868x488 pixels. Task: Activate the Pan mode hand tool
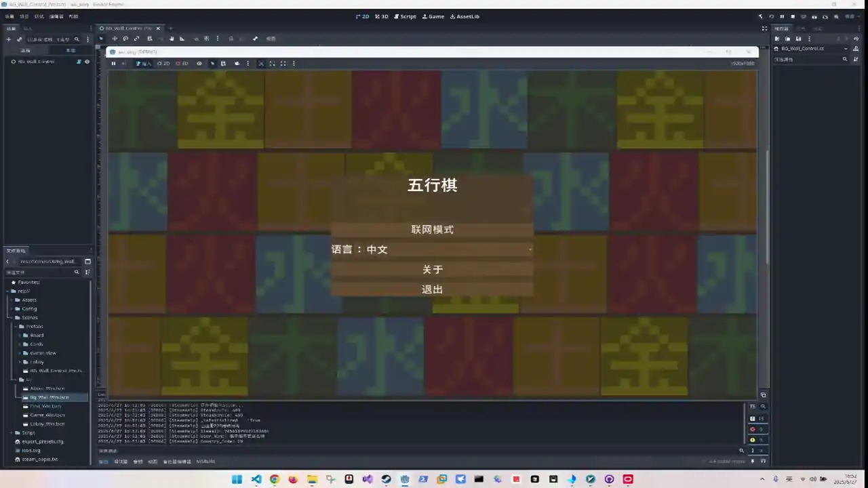coord(171,39)
